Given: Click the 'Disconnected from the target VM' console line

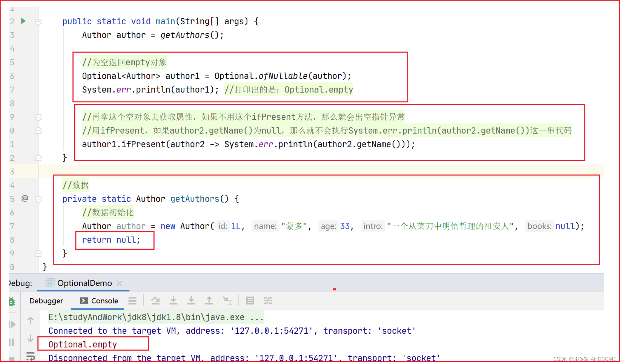Looking at the screenshot, I should point(244,358).
